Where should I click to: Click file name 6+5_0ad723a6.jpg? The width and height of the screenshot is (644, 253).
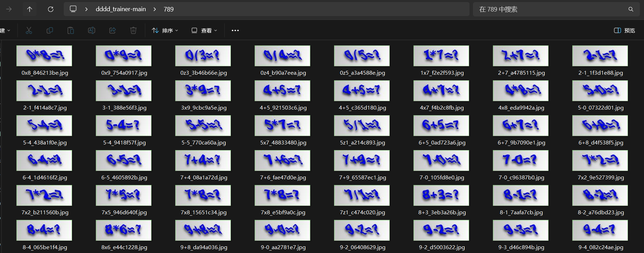pos(442,143)
